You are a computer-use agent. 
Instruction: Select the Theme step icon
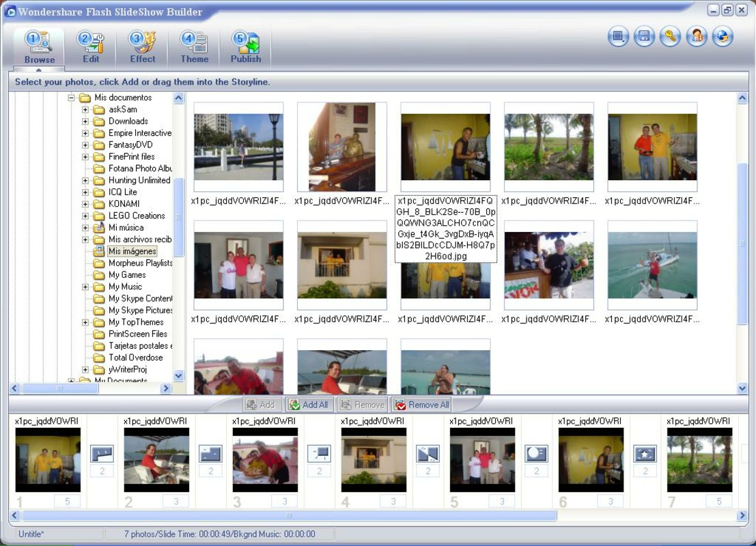(x=194, y=43)
